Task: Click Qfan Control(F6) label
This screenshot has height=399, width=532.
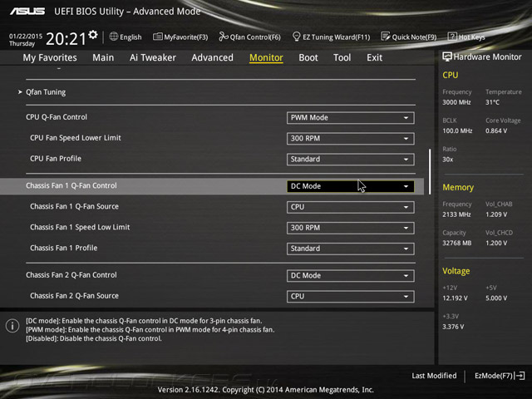Action: pos(255,37)
